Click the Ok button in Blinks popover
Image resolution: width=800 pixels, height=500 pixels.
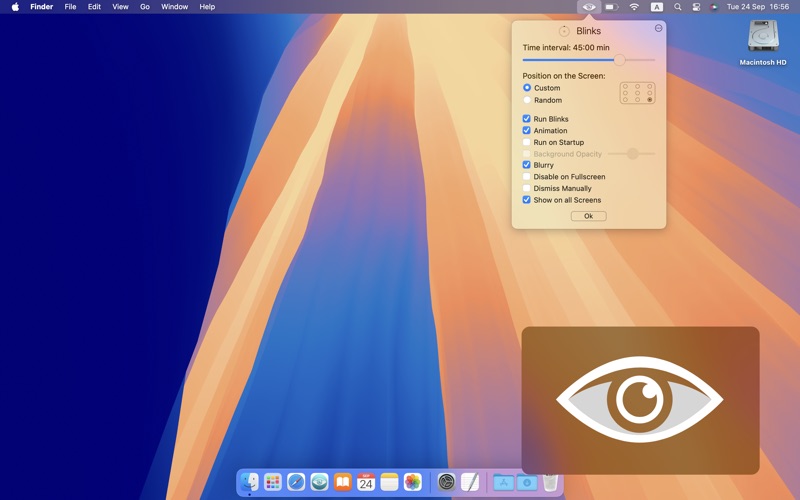(x=588, y=216)
